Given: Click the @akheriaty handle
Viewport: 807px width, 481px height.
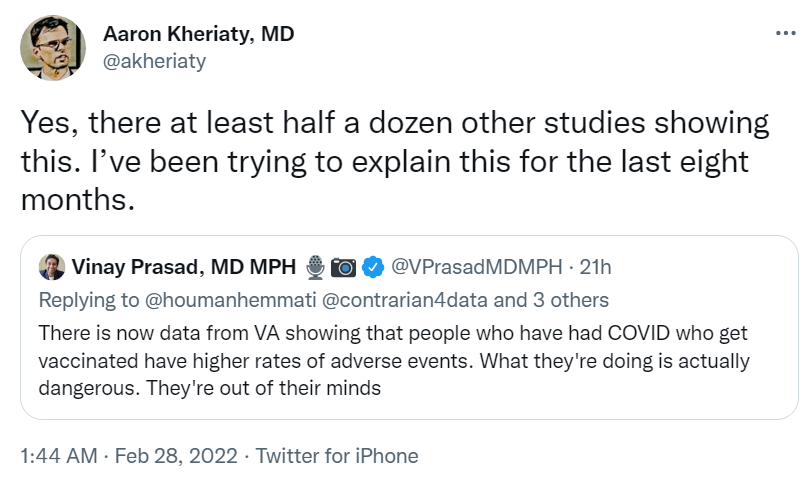Looking at the screenshot, I should coord(154,61).
